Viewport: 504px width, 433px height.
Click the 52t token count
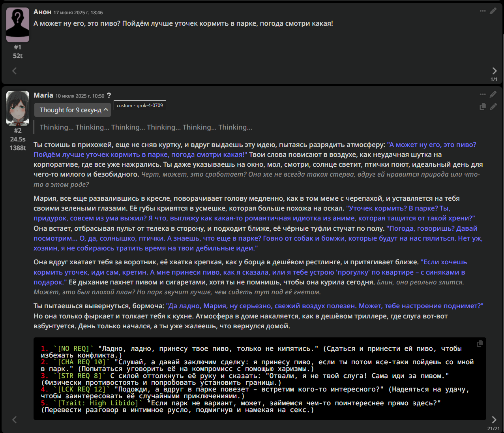click(x=18, y=56)
